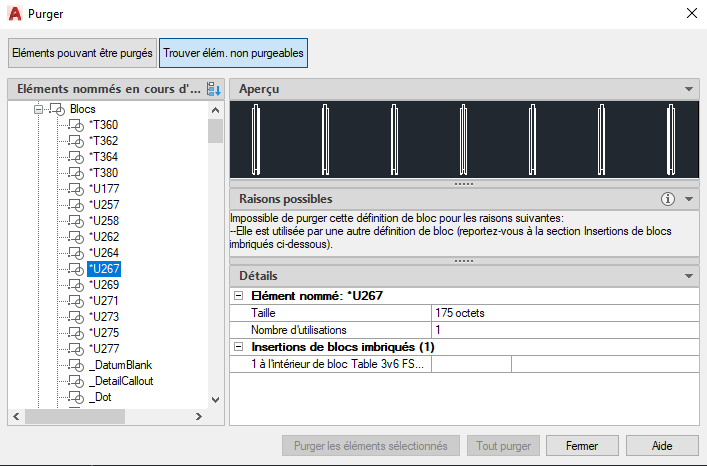Click the Blocs category icon
Image resolution: width=707 pixels, height=466 pixels.
click(x=57, y=109)
